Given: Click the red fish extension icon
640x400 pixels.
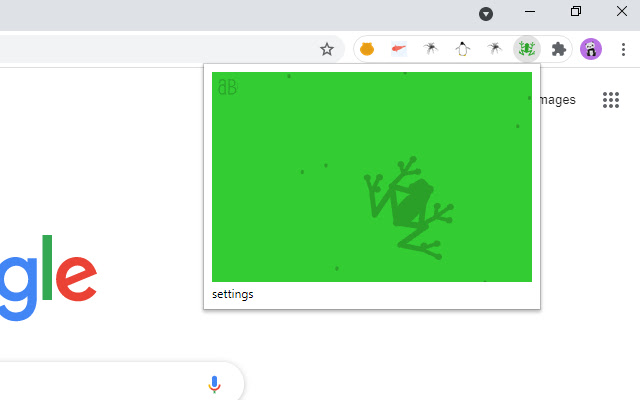Looking at the screenshot, I should [399, 49].
